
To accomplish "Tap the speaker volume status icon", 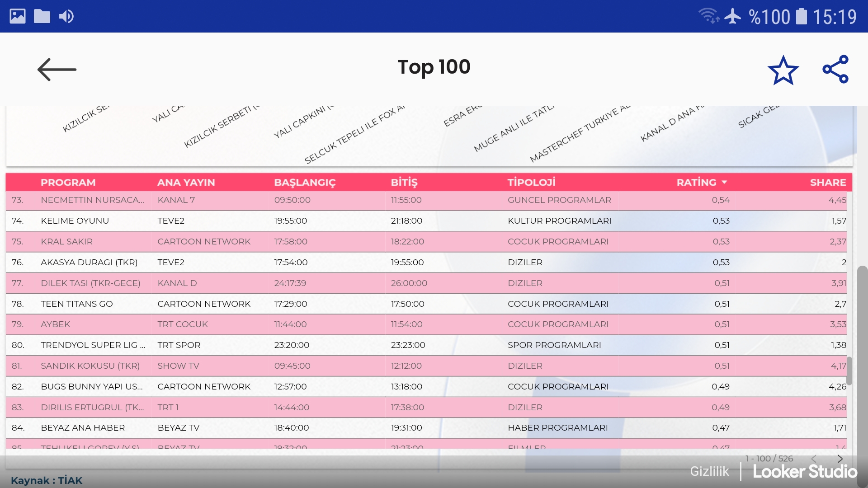I will click(66, 17).
